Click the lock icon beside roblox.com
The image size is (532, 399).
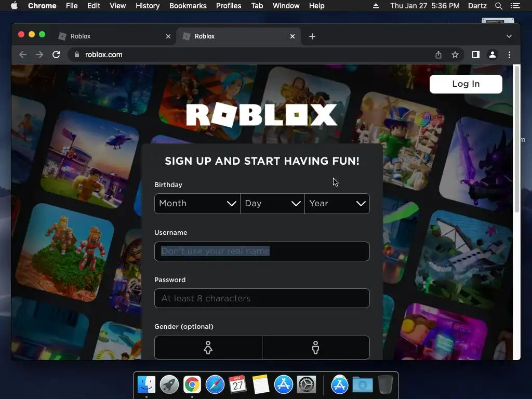77,55
